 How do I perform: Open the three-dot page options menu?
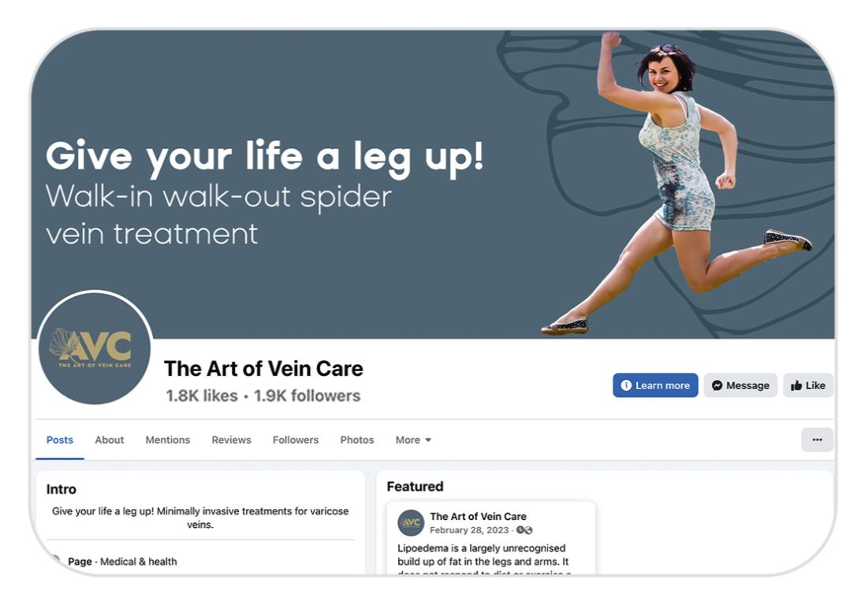point(817,440)
